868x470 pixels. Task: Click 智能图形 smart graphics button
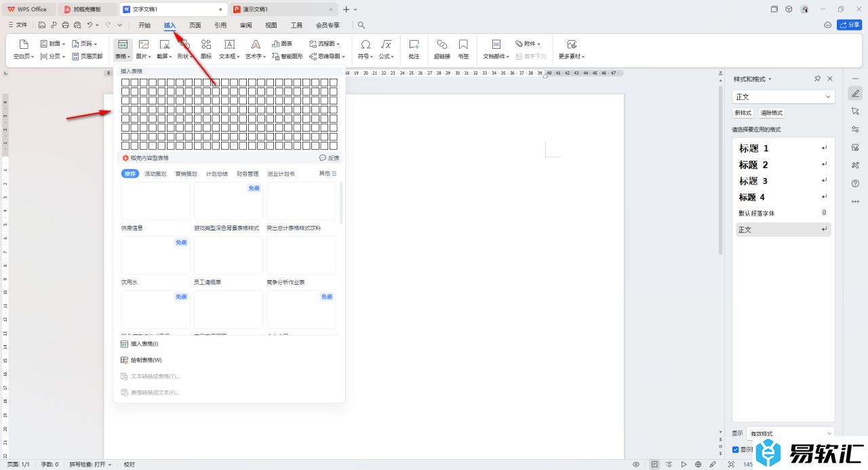(287, 56)
